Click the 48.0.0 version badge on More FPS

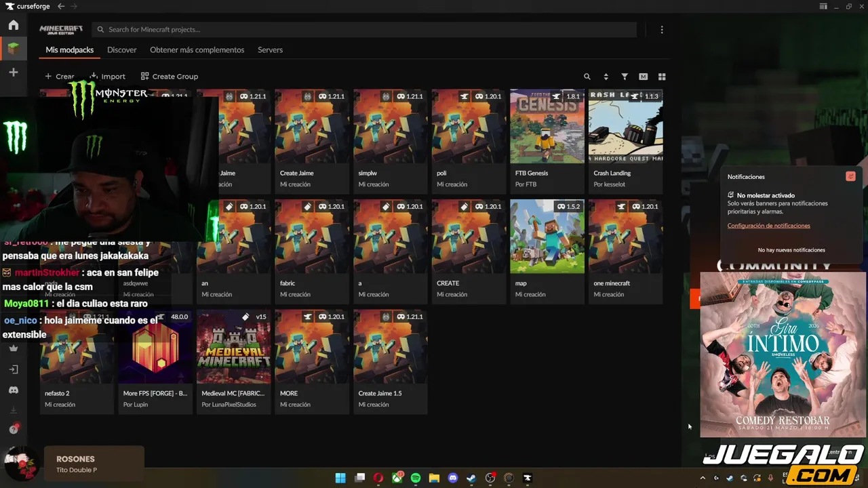pyautogui.click(x=180, y=317)
